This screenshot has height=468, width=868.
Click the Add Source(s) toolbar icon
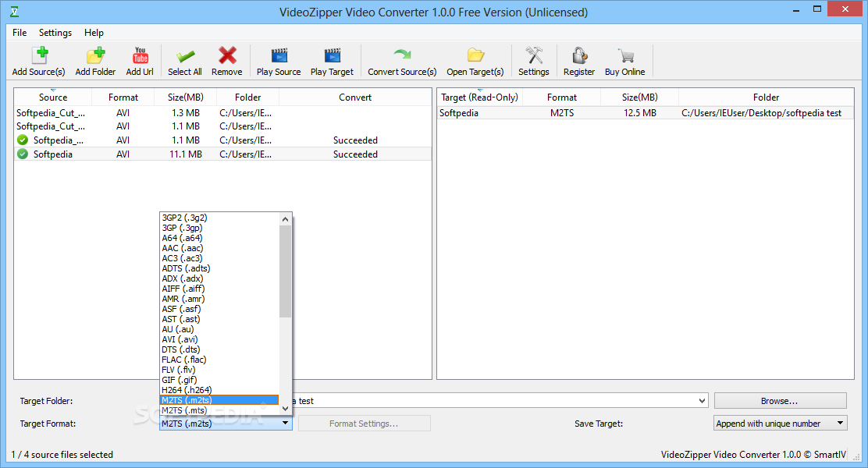click(x=39, y=55)
